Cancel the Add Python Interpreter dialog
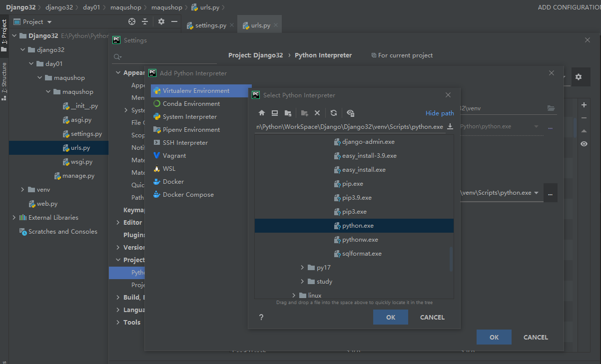The height and width of the screenshot is (364, 601). pos(536,337)
